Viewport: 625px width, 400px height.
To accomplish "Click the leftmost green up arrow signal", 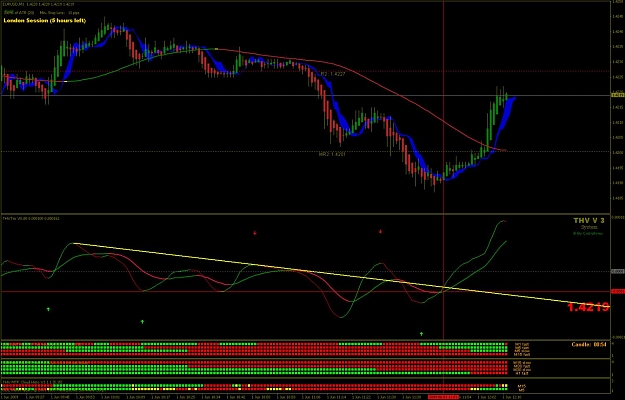I will (x=48, y=309).
